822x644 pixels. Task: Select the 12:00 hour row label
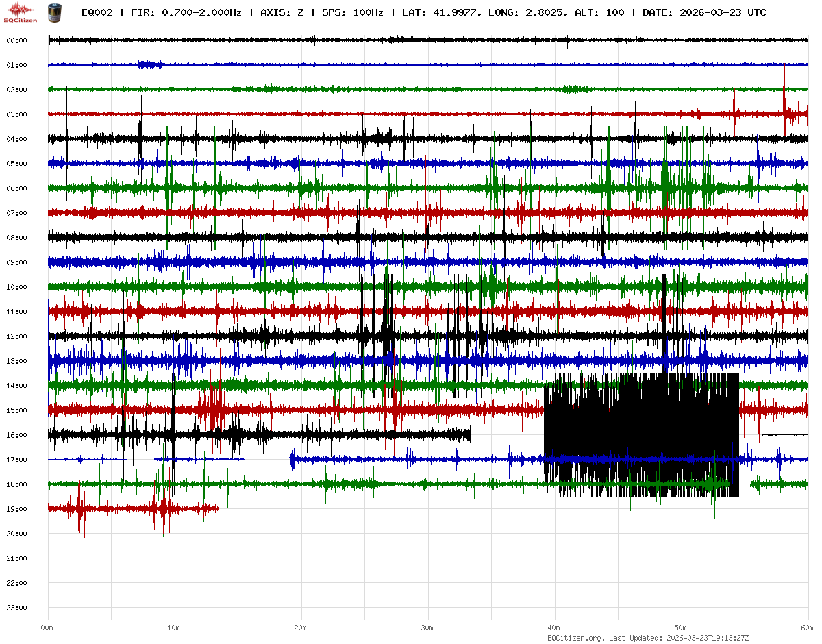click(16, 336)
